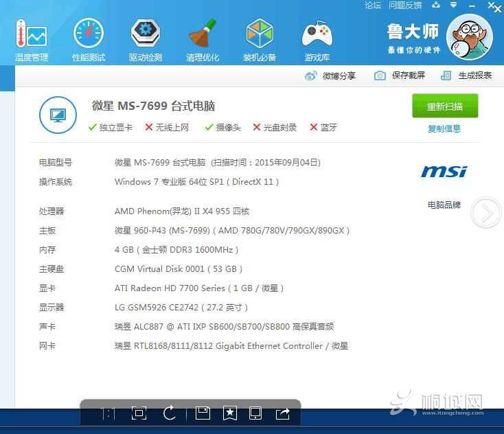Click the MSI brand logo
Image resolution: width=504 pixels, height=434 pixels.
point(444,172)
